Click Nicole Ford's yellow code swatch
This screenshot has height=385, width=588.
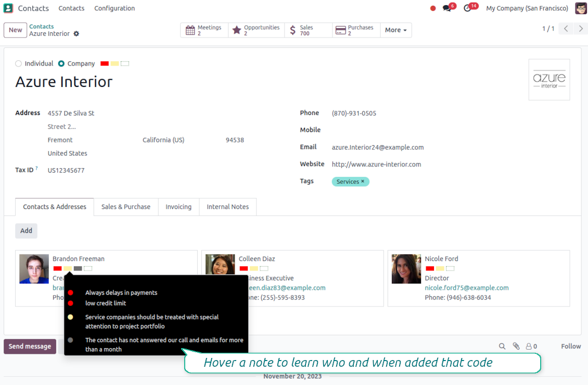point(440,268)
